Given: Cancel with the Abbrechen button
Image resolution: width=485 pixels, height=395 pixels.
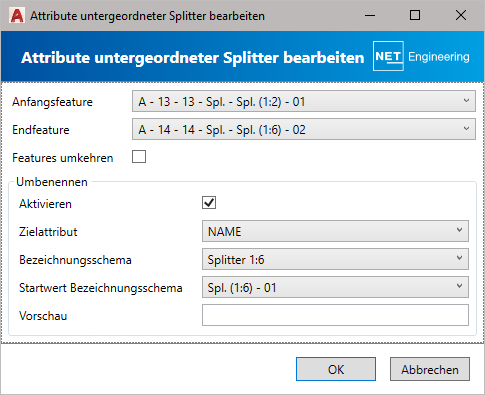Looking at the screenshot, I should pyautogui.click(x=430, y=369).
